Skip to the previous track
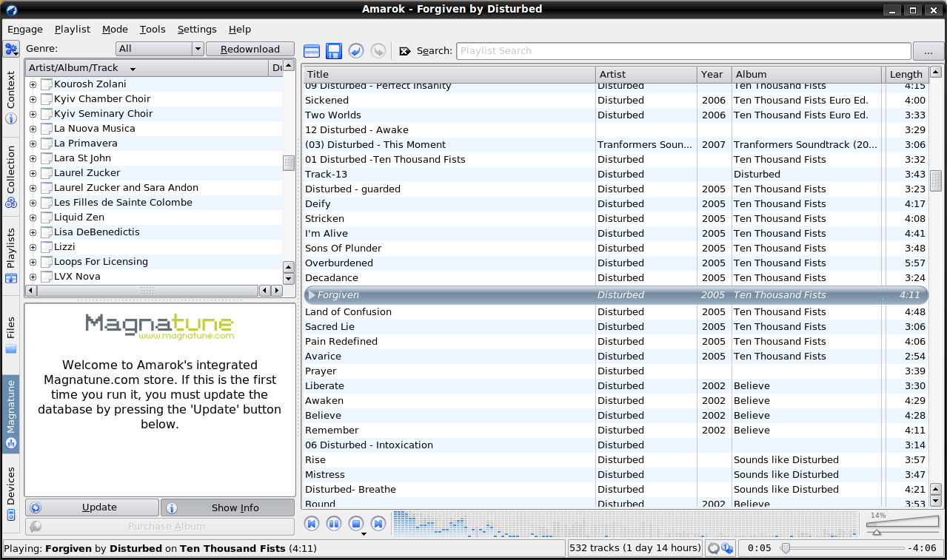Screen dimensions: 947x560 [312, 524]
